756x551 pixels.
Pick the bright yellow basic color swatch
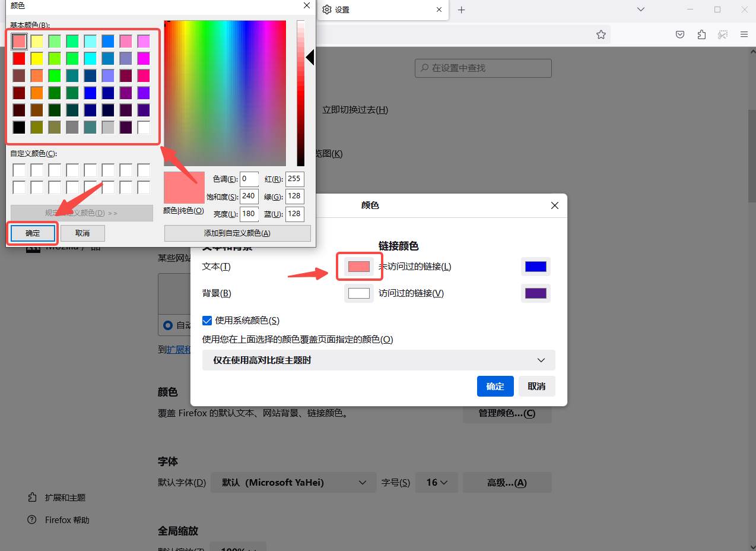tap(37, 58)
